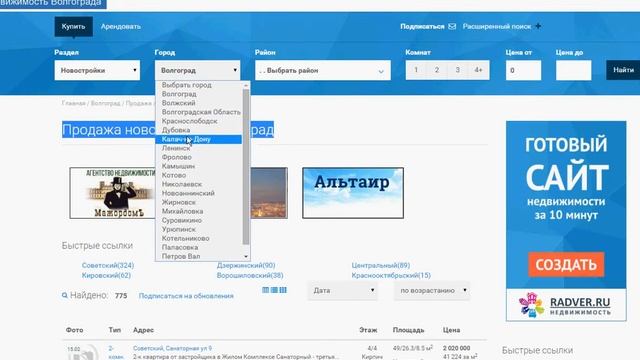Select the Арендовать tab
Viewport: 640px width, 360px height.
click(x=121, y=27)
